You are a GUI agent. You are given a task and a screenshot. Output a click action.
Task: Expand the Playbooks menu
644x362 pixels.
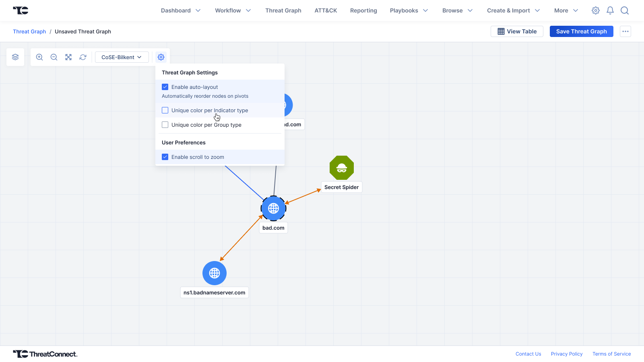409,10
